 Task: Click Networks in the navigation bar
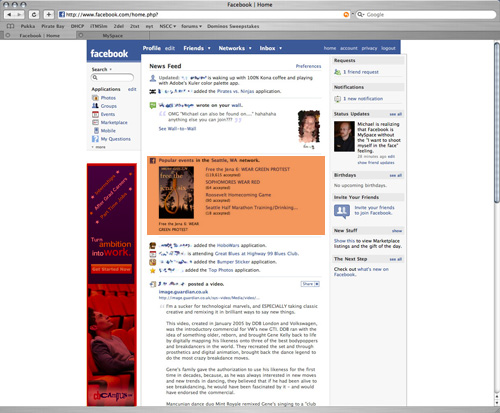(x=232, y=48)
